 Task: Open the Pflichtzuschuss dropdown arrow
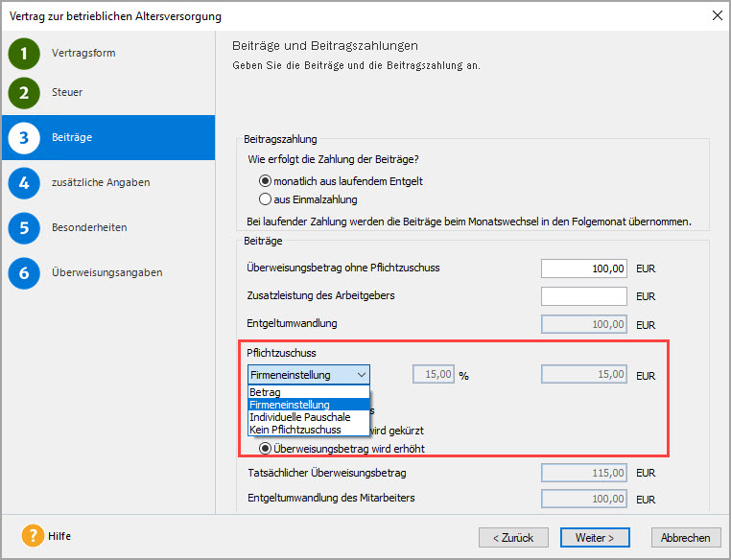(361, 375)
